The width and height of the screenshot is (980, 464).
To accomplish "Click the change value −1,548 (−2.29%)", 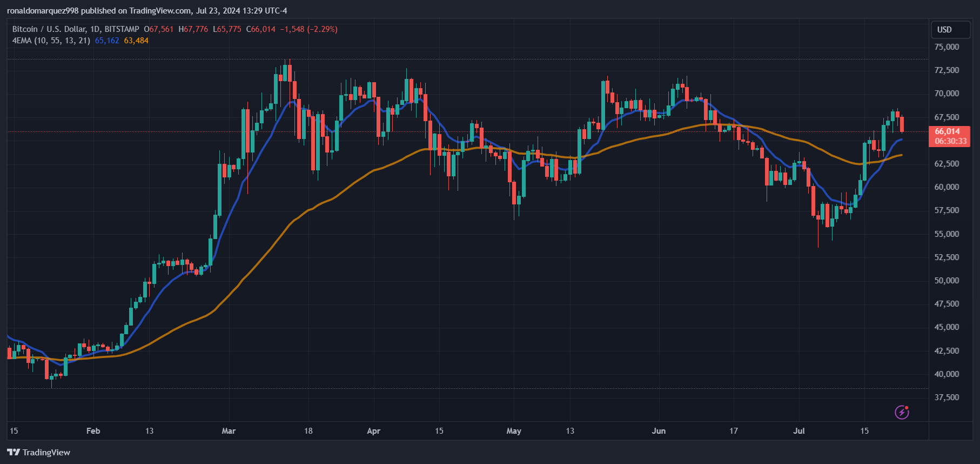I will point(308,29).
